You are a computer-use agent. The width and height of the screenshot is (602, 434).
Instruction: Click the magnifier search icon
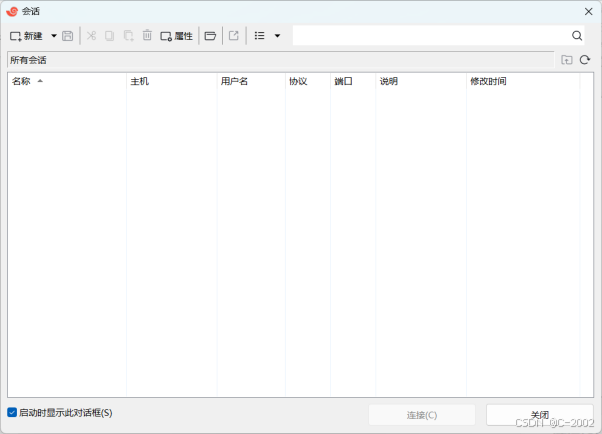577,36
